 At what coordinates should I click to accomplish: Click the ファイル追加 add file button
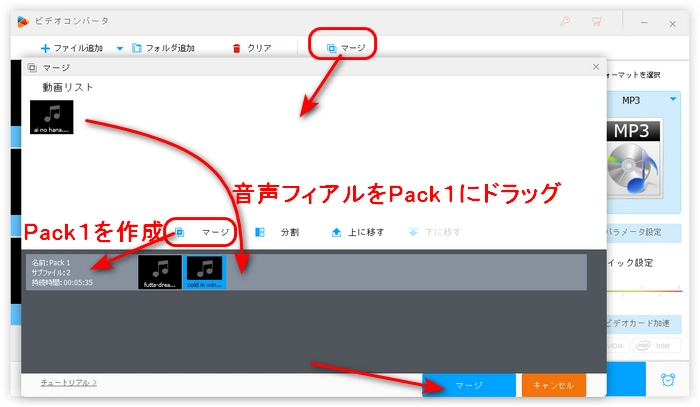click(72, 48)
